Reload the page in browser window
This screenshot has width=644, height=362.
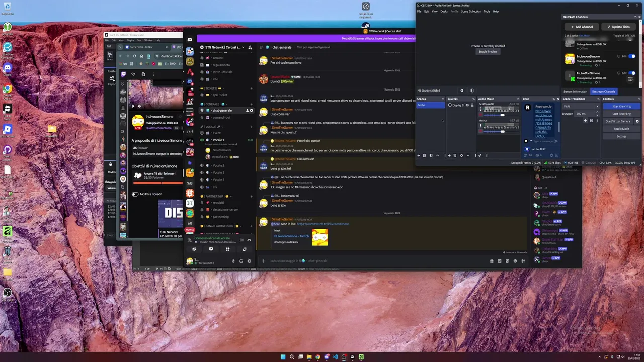[134, 56]
